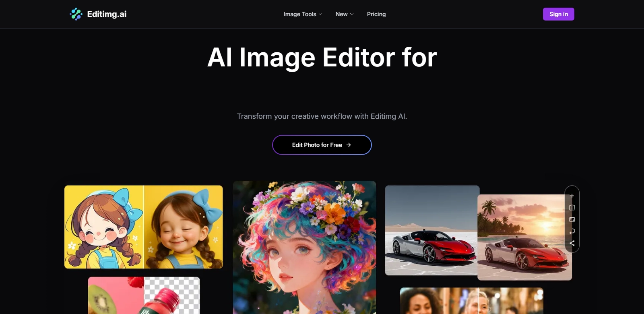Click the Editimg.ai logo icon
This screenshot has width=644, height=314.
(76, 14)
